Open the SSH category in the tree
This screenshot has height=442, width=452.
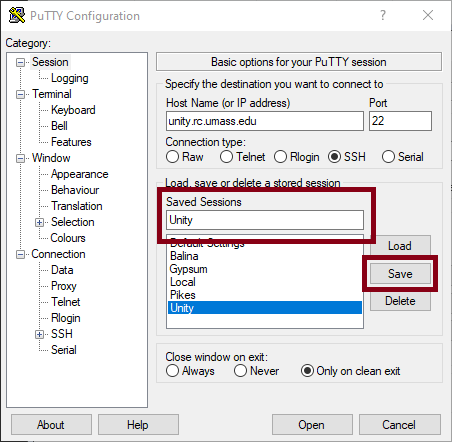coord(62,334)
